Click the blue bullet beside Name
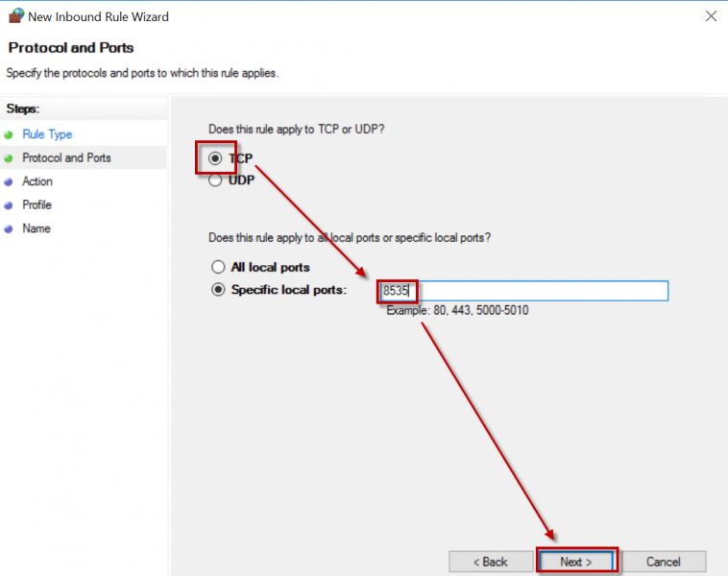The image size is (728, 576). (x=9, y=228)
